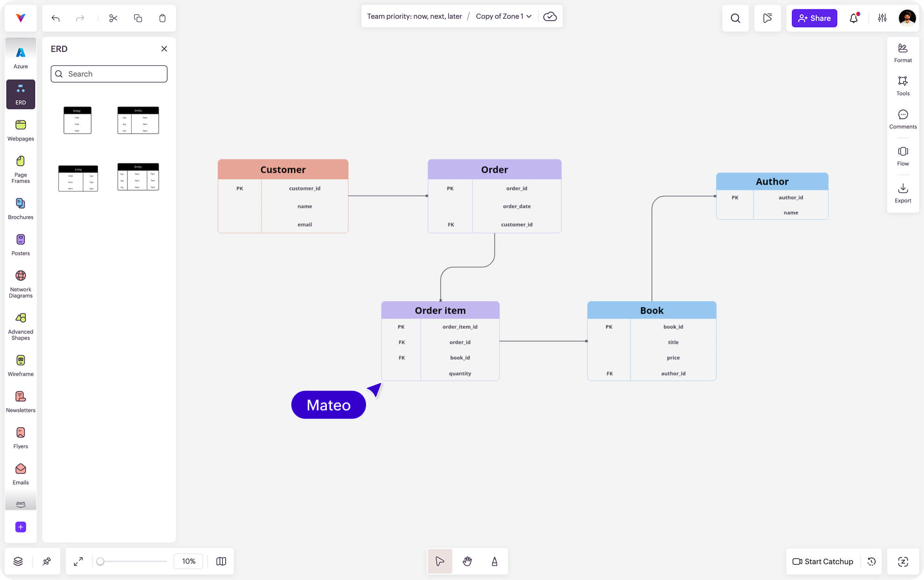Click the purple plus add-library button
The height and width of the screenshot is (580, 924).
tap(21, 527)
